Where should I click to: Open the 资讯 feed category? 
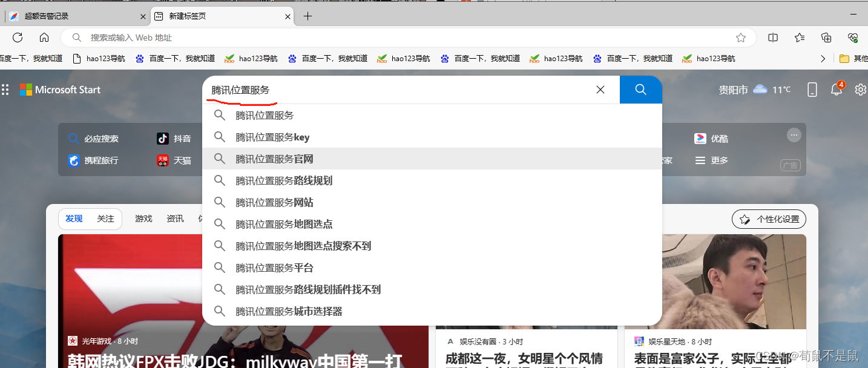click(175, 218)
